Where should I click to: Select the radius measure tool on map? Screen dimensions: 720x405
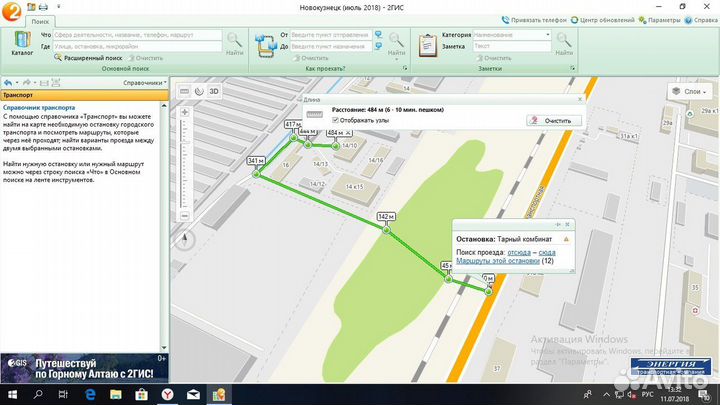point(199,91)
